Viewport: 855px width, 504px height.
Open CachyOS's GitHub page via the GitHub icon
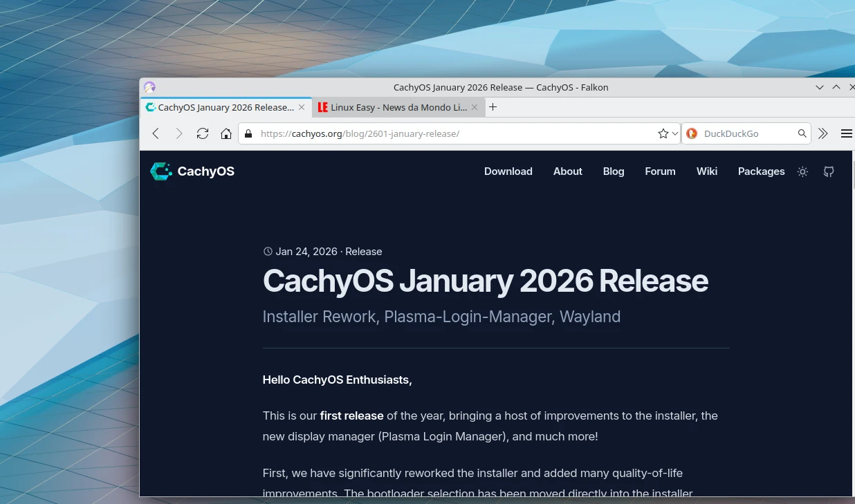(829, 171)
